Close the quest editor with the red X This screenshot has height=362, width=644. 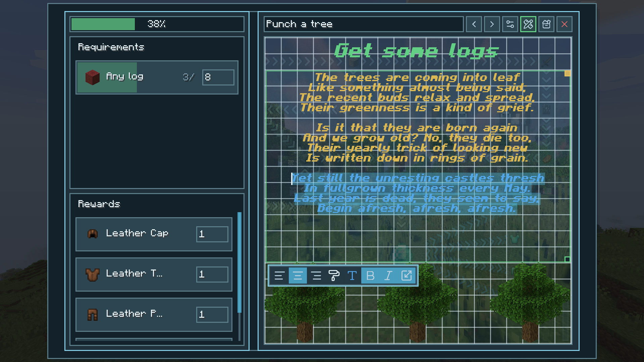pyautogui.click(x=565, y=24)
